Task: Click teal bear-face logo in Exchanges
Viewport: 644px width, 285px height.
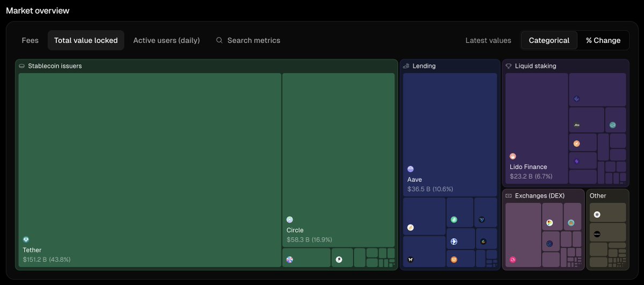Action: point(571,223)
